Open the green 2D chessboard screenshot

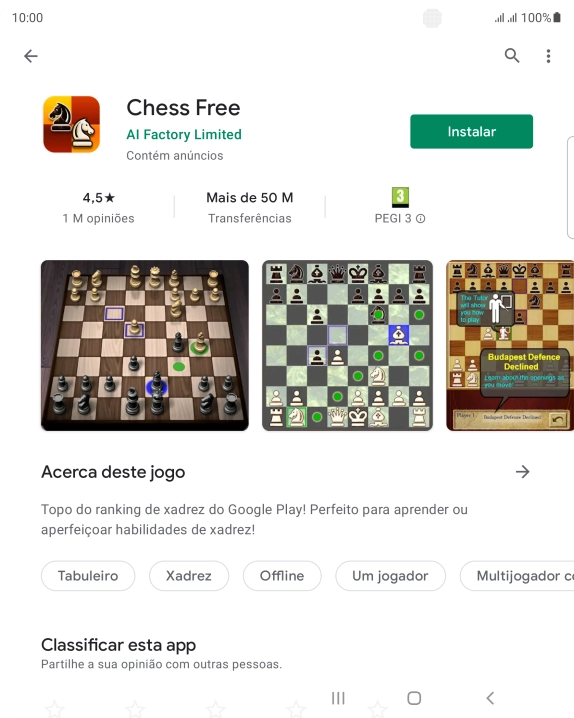pos(347,345)
